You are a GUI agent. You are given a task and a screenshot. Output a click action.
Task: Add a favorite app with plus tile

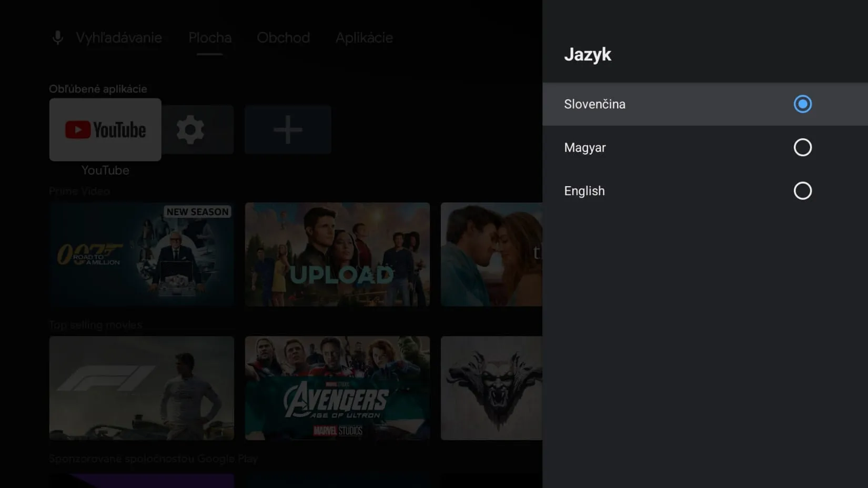tap(288, 129)
